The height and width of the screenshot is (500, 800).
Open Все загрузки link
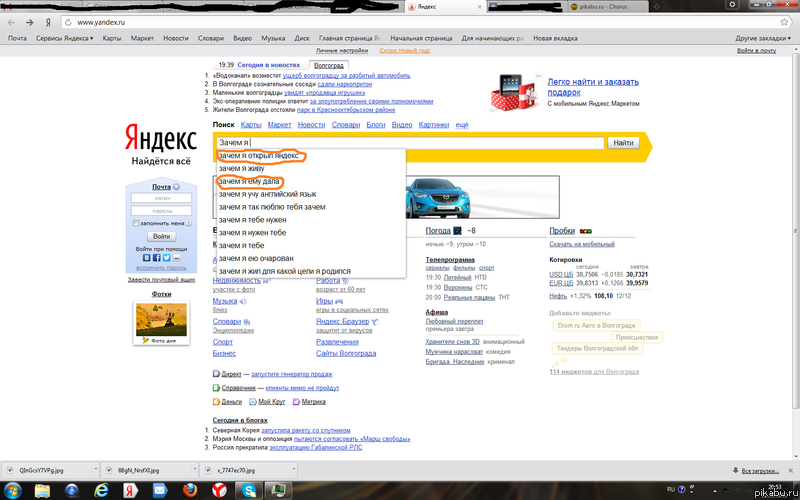point(760,470)
